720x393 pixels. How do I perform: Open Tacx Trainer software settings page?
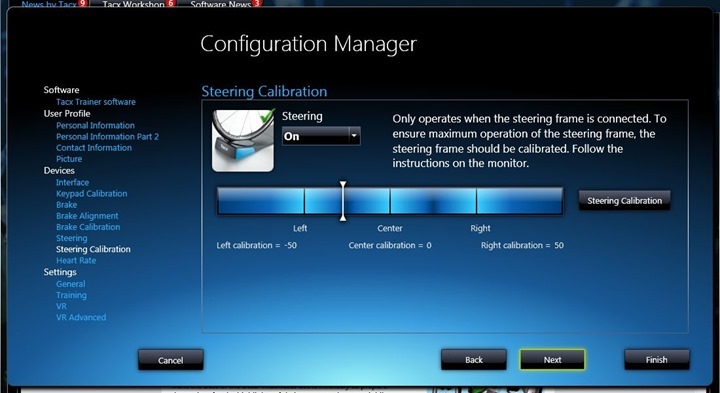click(96, 102)
